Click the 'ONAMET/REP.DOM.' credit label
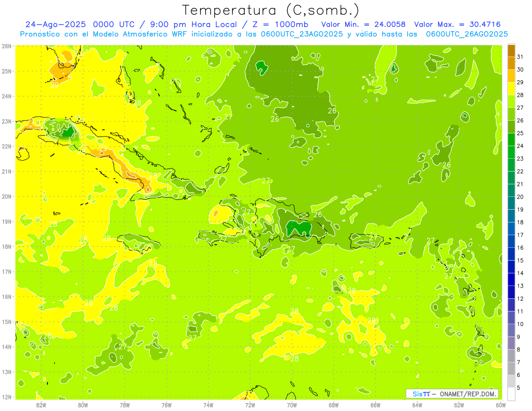The height and width of the screenshot is (411, 532). pos(469,394)
